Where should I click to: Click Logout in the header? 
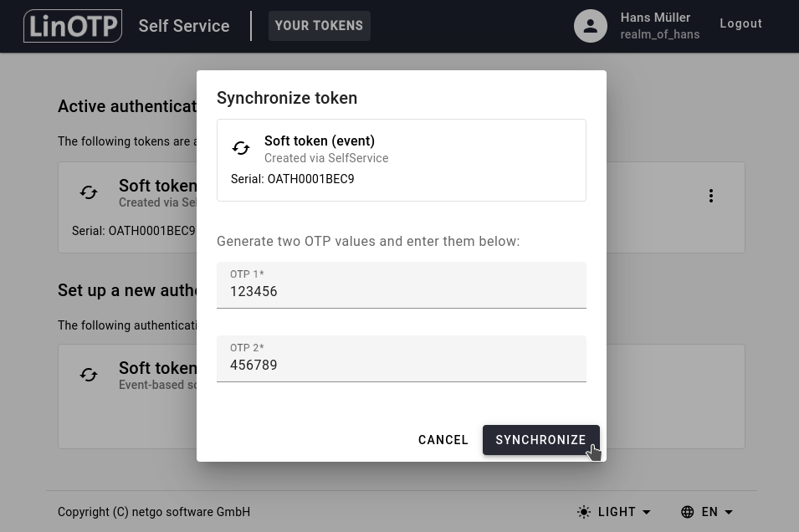pyautogui.click(x=740, y=24)
